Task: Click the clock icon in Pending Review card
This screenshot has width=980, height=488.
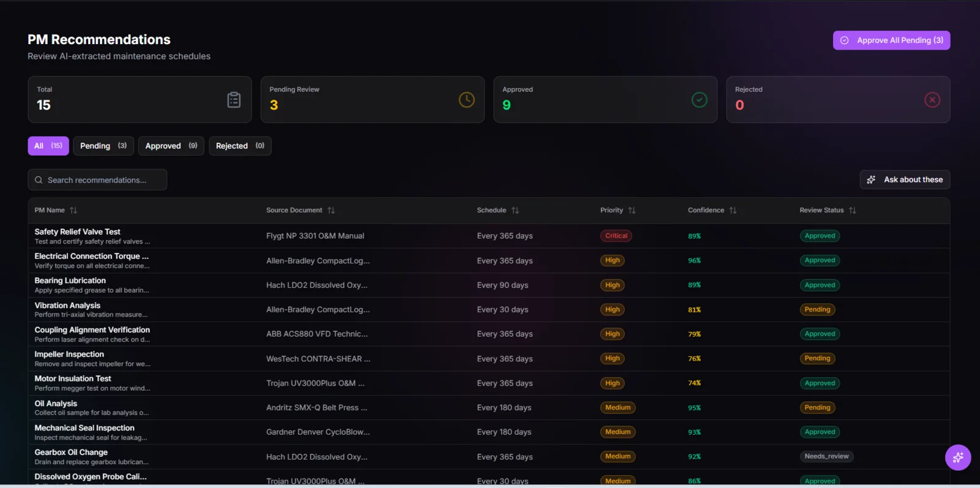Action: tap(467, 100)
